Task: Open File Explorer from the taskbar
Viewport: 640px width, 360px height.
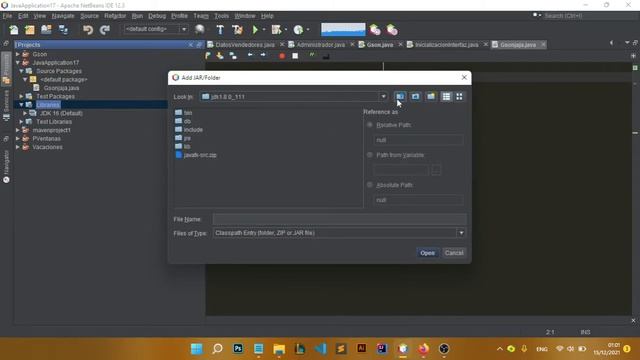Action: pos(279,349)
